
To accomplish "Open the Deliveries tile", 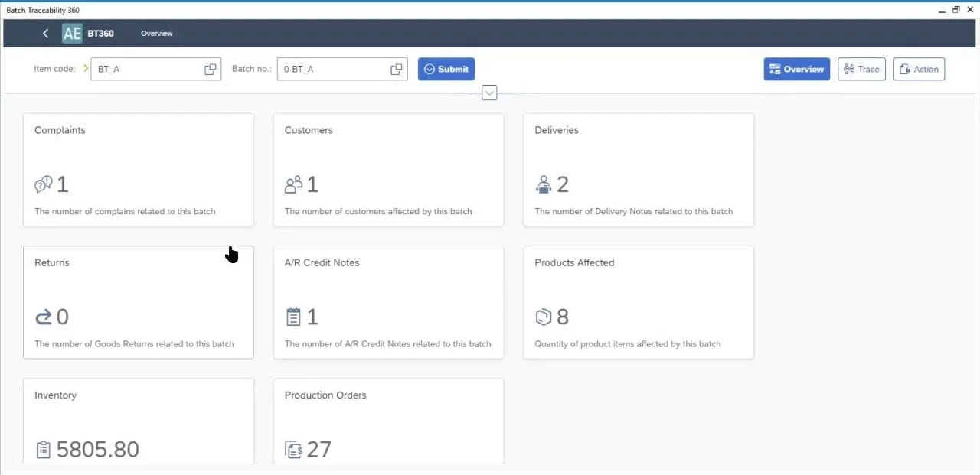I will (x=639, y=170).
